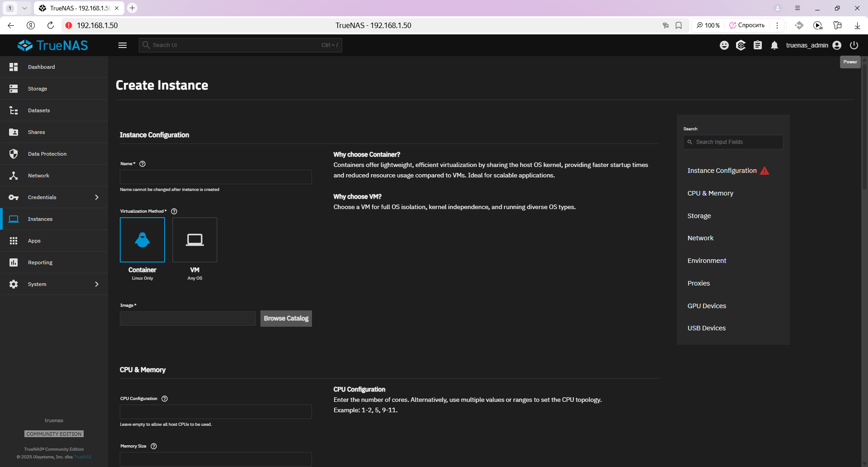Click the Memory Size input field
868x467 pixels.
pyautogui.click(x=216, y=459)
